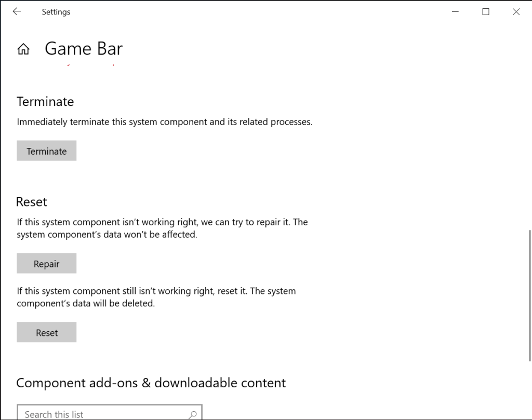This screenshot has width=532, height=420.
Task: Terminate the Game Bar component
Action: point(46,151)
